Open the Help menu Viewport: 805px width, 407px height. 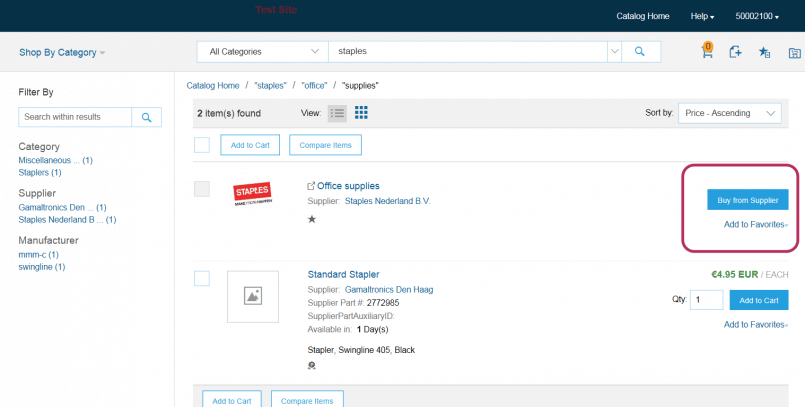(x=702, y=16)
